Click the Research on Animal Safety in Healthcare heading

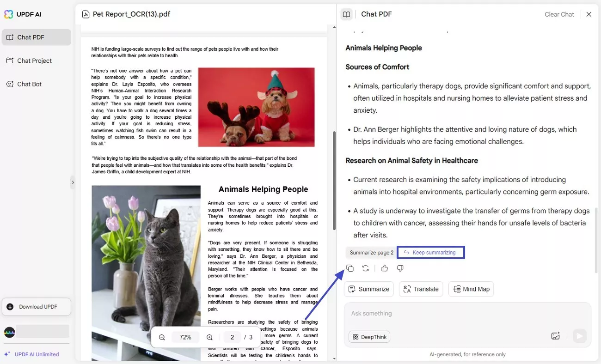click(412, 161)
